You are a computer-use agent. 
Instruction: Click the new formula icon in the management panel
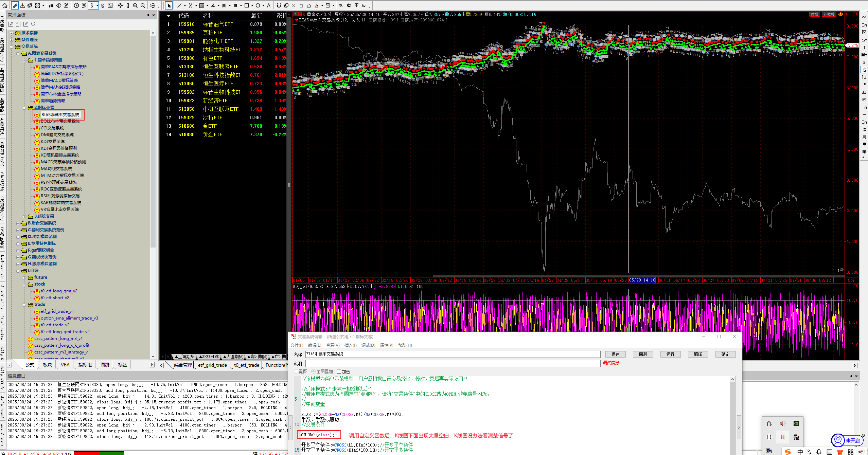pos(11,24)
